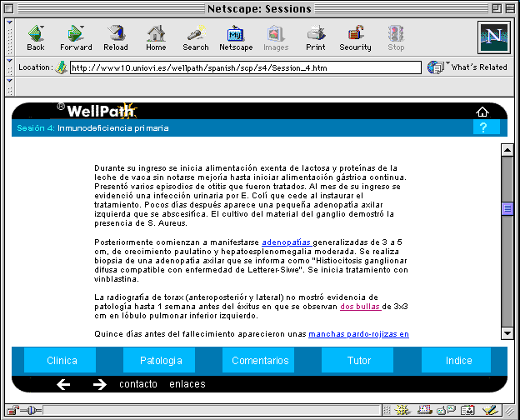Click the My Netscape toolbar icon
The height and width of the screenshot is (420, 520).
click(236, 37)
